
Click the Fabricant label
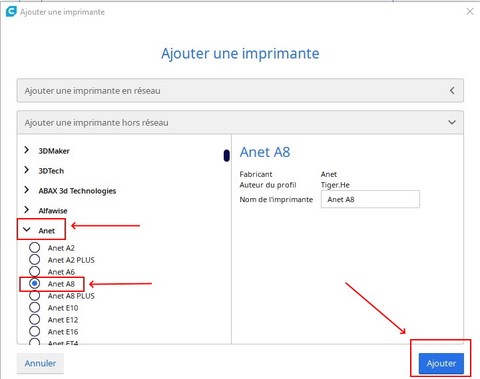tap(256, 174)
